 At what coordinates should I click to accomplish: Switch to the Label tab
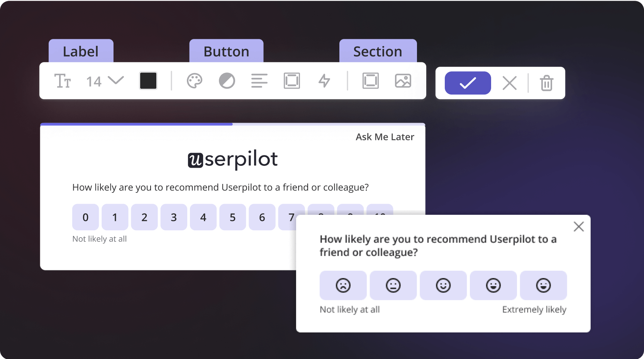pos(81,51)
